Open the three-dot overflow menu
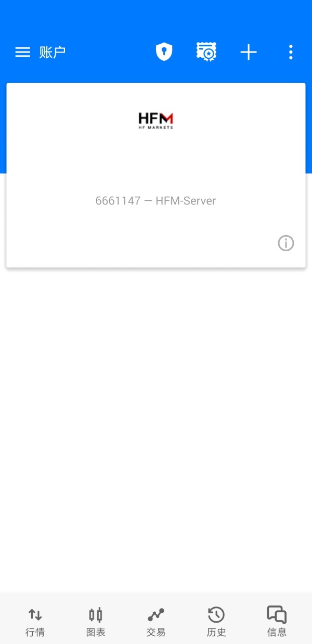Image resolution: width=312 pixels, height=644 pixels. [291, 52]
